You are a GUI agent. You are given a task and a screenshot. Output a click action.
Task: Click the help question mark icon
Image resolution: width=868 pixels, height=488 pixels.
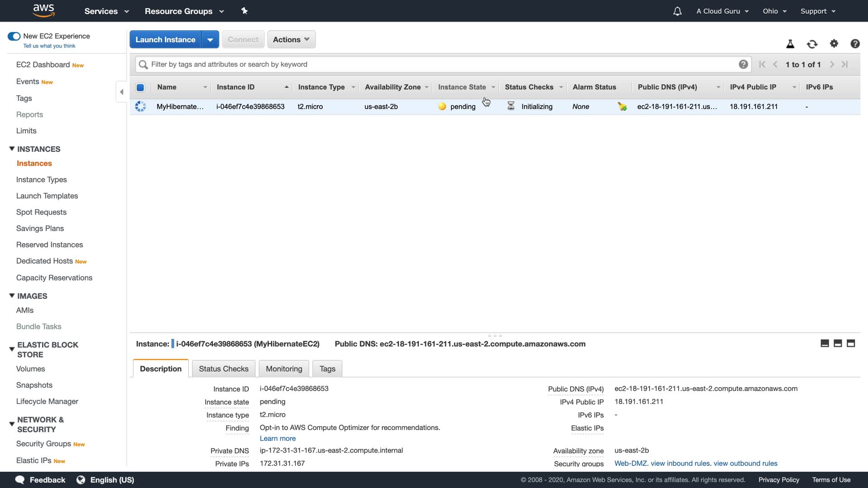(x=855, y=43)
